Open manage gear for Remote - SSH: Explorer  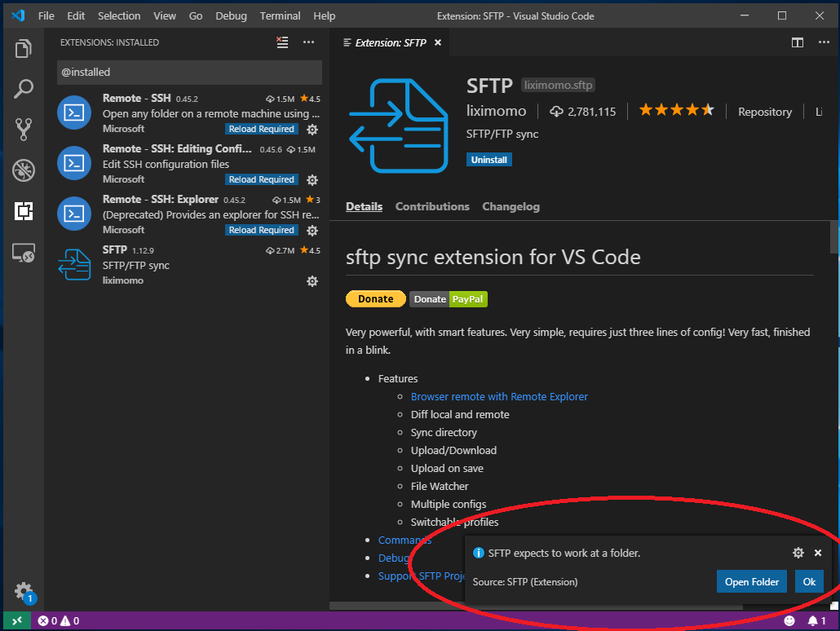tap(312, 231)
